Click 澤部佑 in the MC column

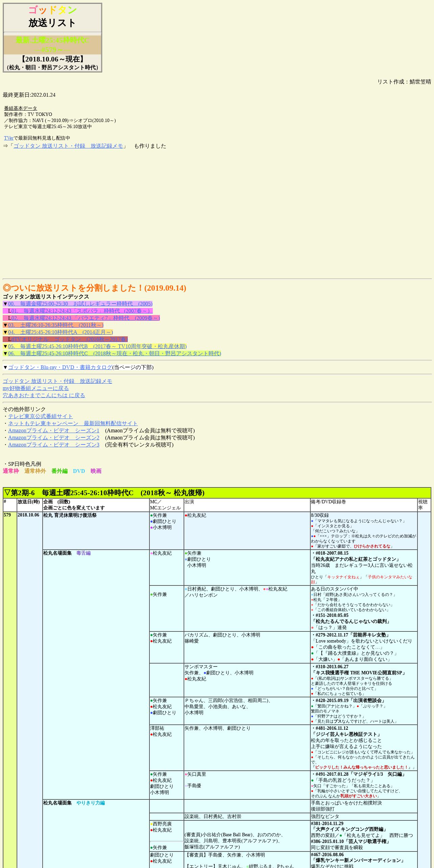click(157, 728)
